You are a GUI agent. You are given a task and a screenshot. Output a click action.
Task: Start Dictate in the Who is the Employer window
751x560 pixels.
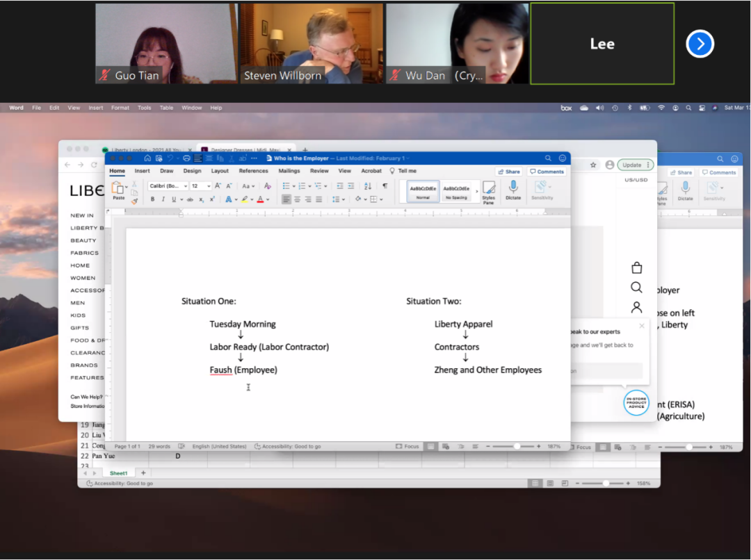click(513, 190)
